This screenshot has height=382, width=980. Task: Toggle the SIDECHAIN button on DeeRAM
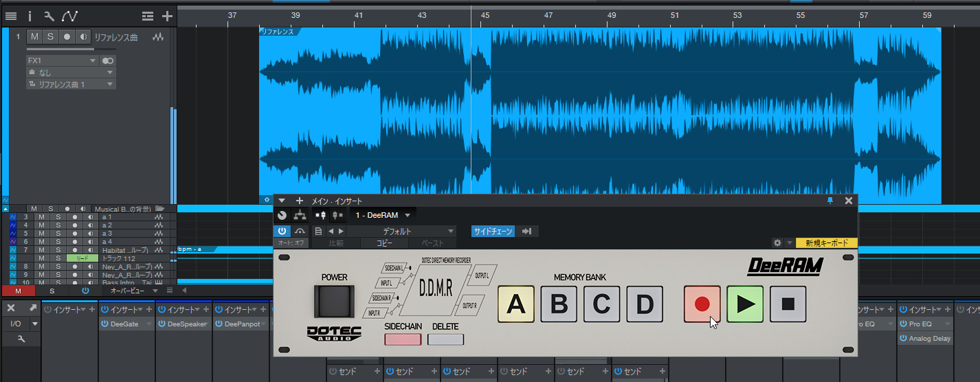(403, 339)
